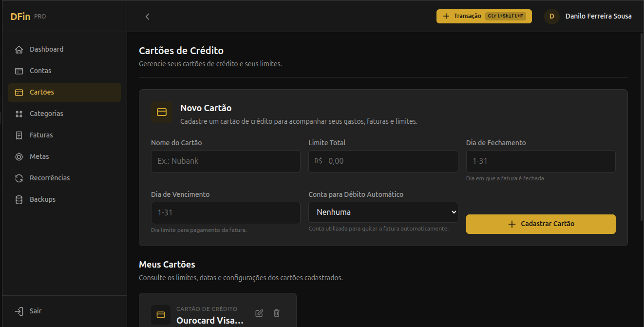This screenshot has width=644, height=327.
Task: Open the Metas sidebar entry
Action: pyautogui.click(x=64, y=156)
